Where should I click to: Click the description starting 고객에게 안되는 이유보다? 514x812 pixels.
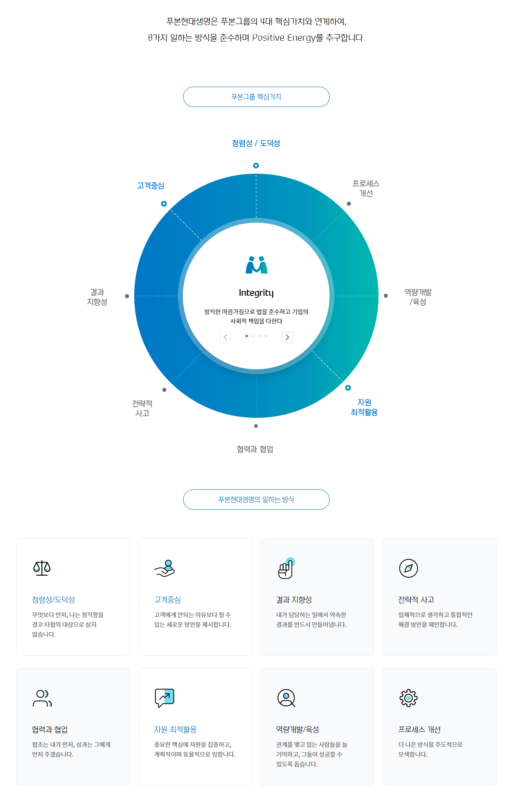[192, 620]
